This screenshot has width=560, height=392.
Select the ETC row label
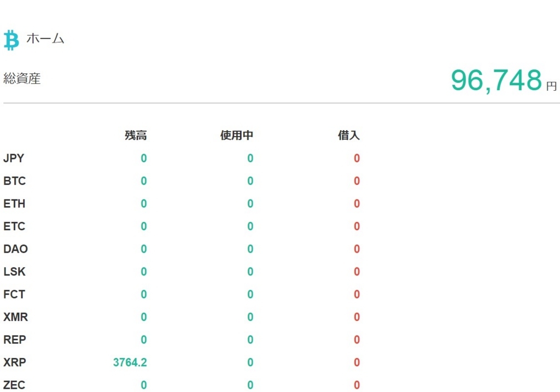click(x=14, y=226)
